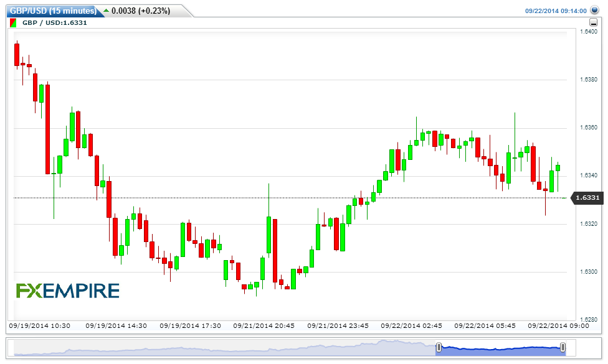The width and height of the screenshot is (608, 364).
Task: Click the 09/22/2014 05:45 time label
Action: [485, 326]
